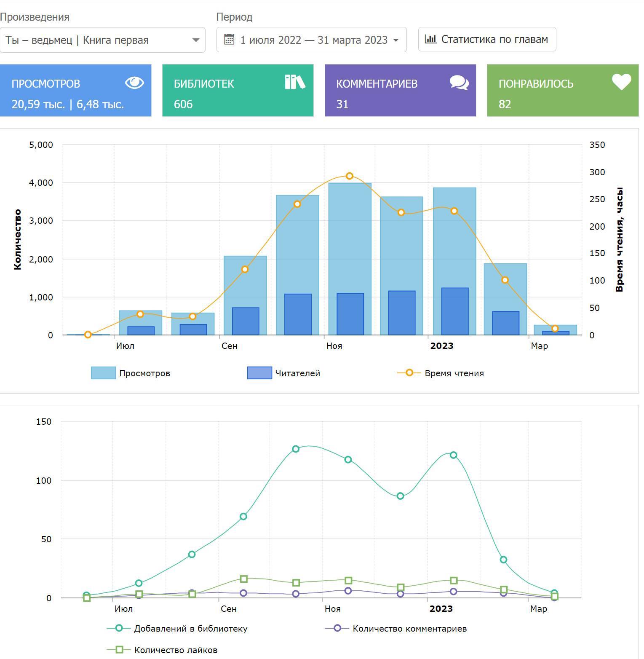This screenshot has width=644, height=659.
Task: Click the calendar icon in period picker
Action: [229, 40]
